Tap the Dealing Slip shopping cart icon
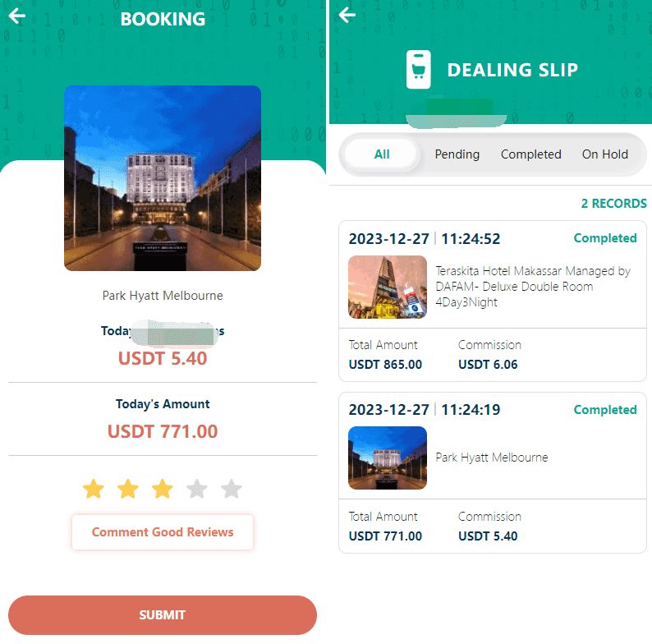Screen dimensions: 652x644 [418, 70]
